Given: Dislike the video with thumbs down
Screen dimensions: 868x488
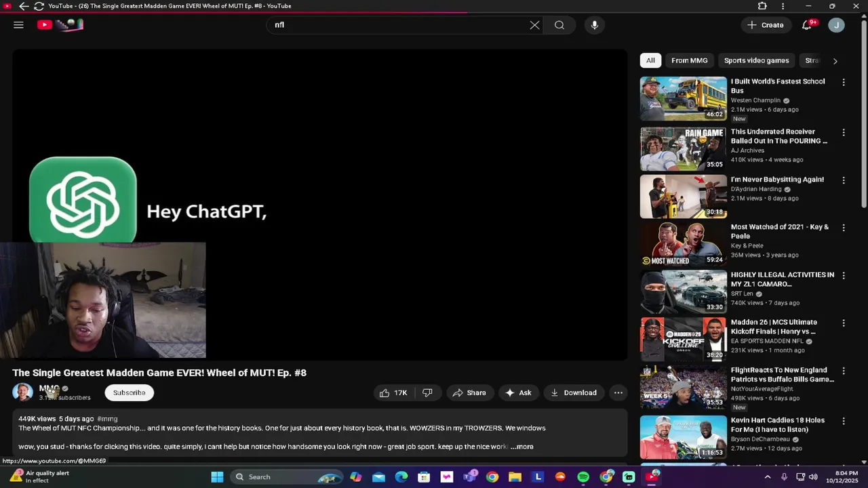Looking at the screenshot, I should coord(427,392).
